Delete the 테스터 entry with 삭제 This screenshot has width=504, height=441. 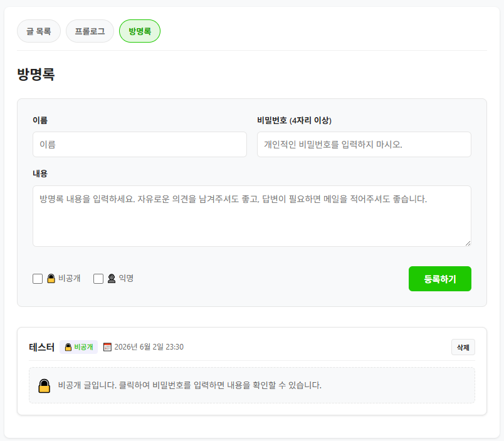tap(463, 347)
